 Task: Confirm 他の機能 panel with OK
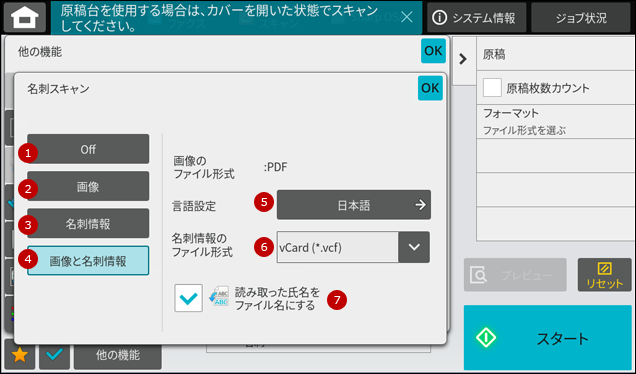(x=433, y=51)
